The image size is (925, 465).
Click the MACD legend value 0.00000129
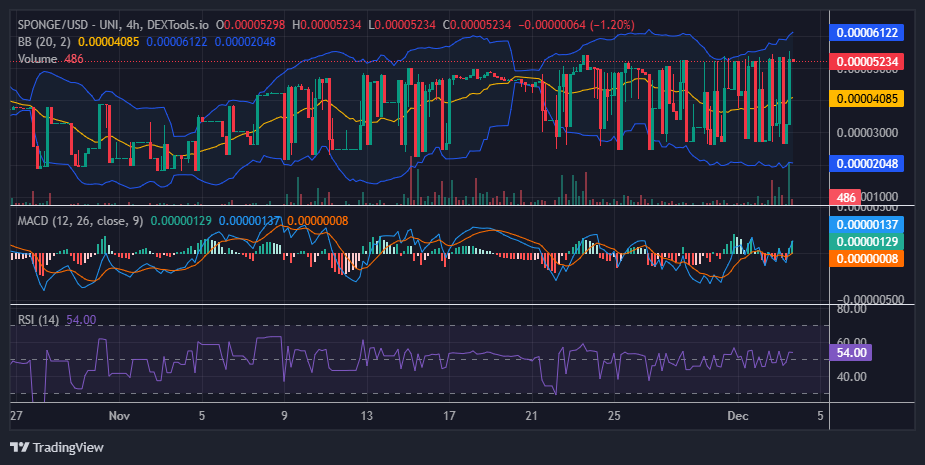click(181, 221)
